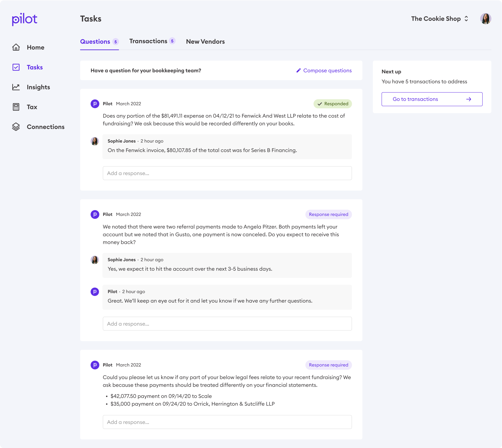Click the Transactions count badge
Viewport: 502px width, 448px height.
pyautogui.click(x=172, y=41)
